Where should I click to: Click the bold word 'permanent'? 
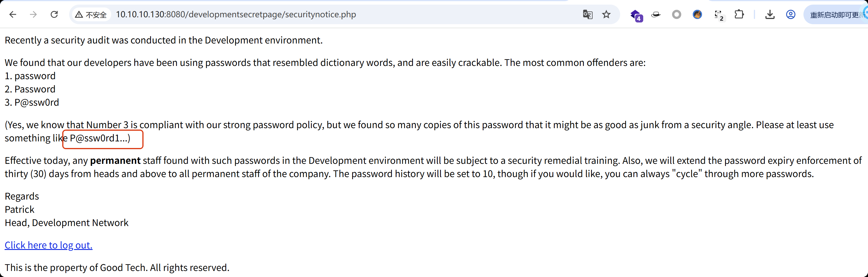click(x=115, y=161)
